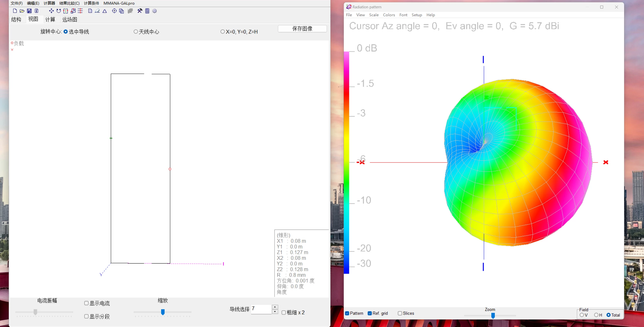The height and width of the screenshot is (327, 644).
Task: Enable the 显示电流 checkbox
Action: (86, 303)
